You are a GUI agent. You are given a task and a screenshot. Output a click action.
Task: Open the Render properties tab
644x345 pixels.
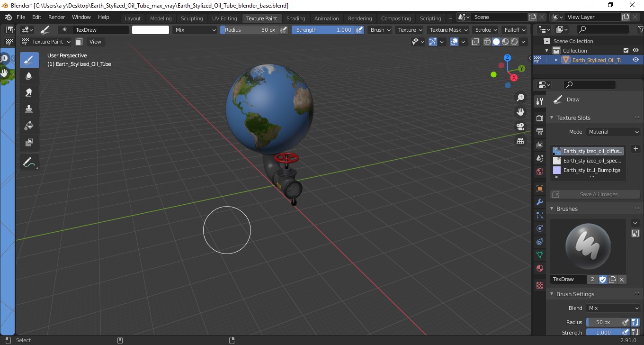pos(539,118)
